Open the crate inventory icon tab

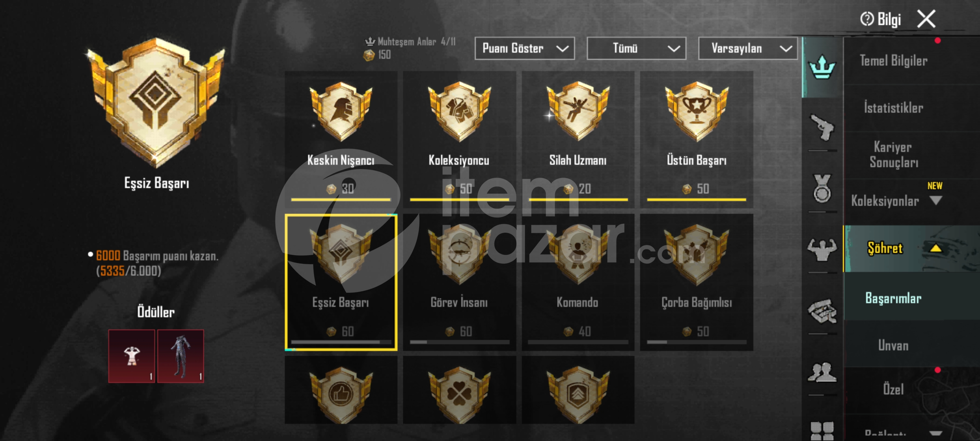(x=822, y=311)
